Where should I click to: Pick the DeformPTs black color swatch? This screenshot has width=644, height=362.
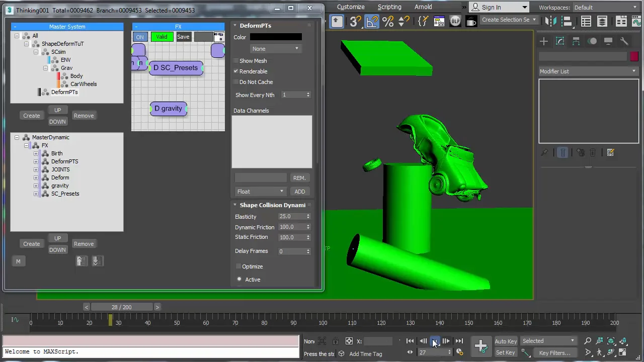click(x=276, y=37)
